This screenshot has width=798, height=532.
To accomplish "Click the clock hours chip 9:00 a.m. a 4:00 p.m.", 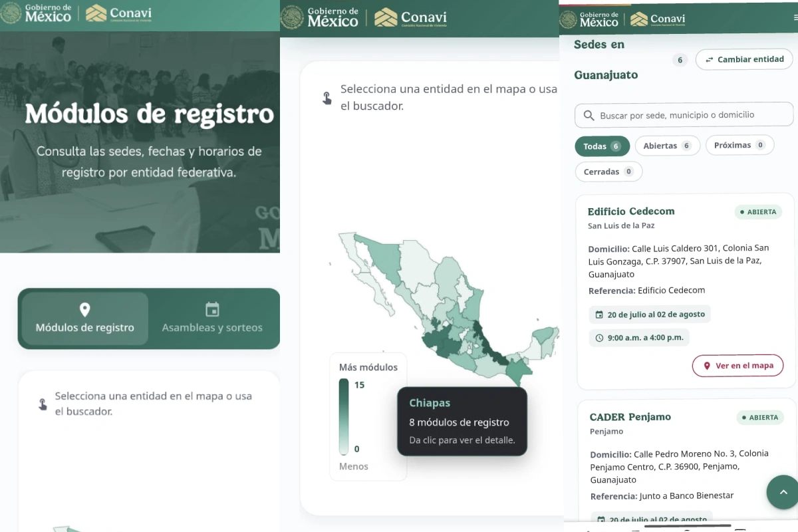I will click(639, 338).
